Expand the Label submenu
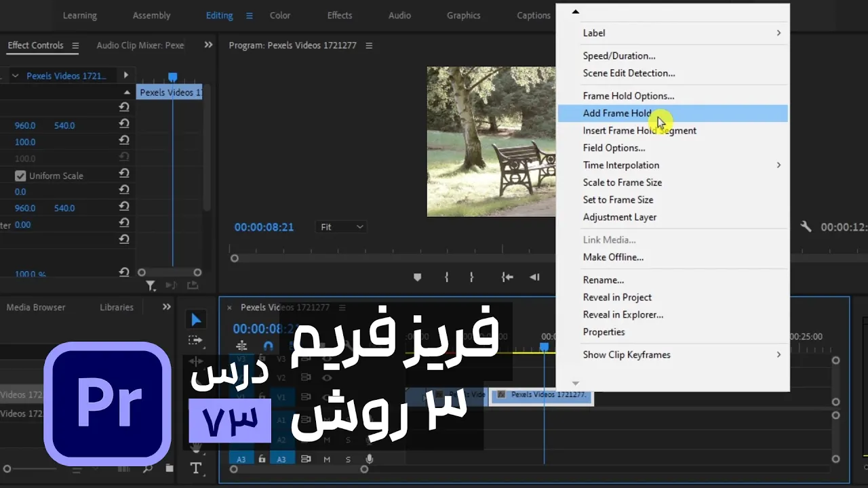The width and height of the screenshot is (868, 488). point(778,33)
